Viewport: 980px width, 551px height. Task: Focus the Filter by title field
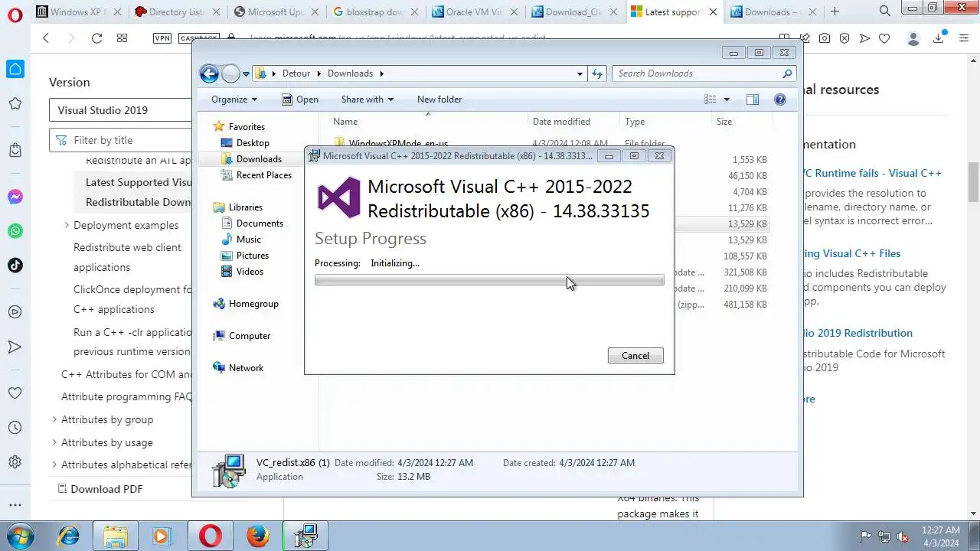coord(120,140)
